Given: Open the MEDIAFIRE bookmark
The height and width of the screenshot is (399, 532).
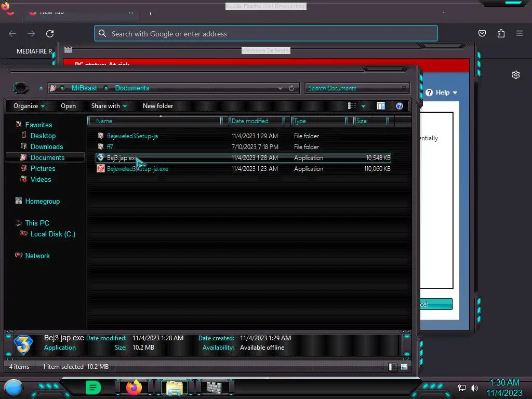Looking at the screenshot, I should click(x=34, y=51).
